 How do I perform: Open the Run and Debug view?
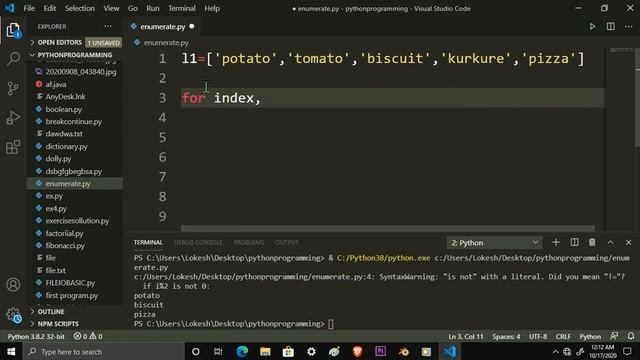(13, 118)
